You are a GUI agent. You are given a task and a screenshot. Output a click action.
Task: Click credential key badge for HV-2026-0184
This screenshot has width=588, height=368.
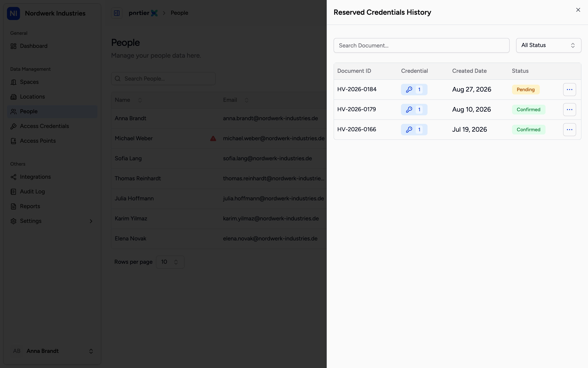point(414,90)
